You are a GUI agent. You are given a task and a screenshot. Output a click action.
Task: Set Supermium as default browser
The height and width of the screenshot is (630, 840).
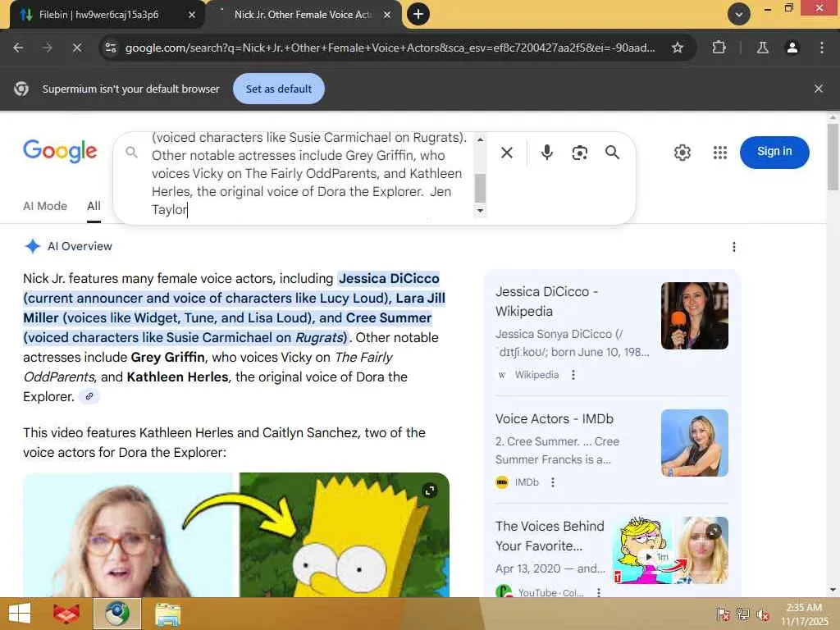(279, 89)
